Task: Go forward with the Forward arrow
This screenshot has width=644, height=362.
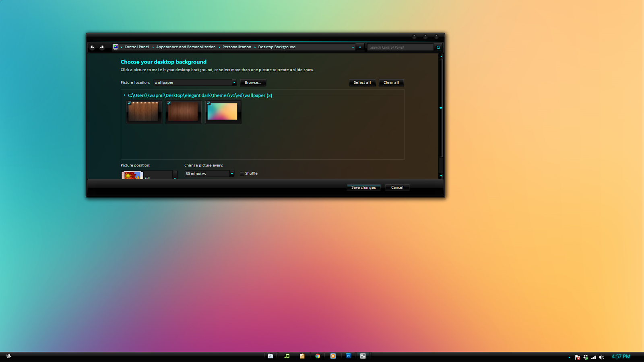Action: tap(102, 47)
